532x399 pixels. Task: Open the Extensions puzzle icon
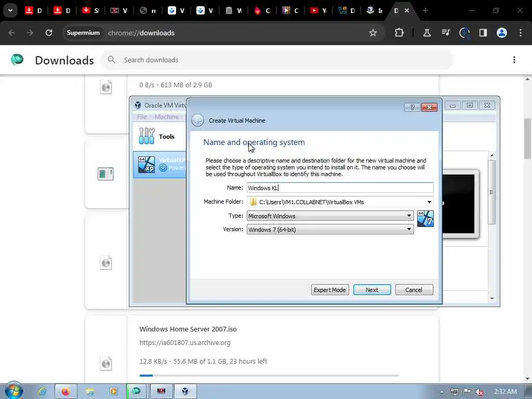[x=400, y=33]
